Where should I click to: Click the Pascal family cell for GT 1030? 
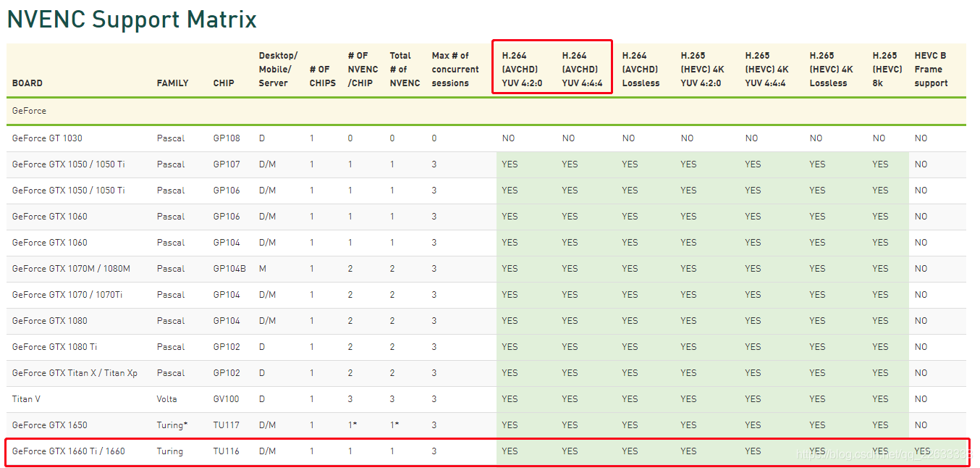click(171, 138)
